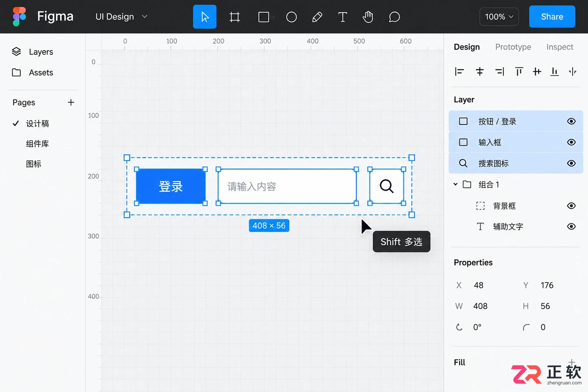Open the Layers panel

pos(33,52)
